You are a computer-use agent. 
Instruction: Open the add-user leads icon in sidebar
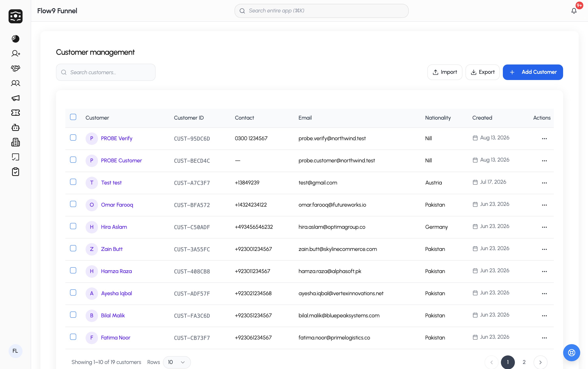coord(15,53)
